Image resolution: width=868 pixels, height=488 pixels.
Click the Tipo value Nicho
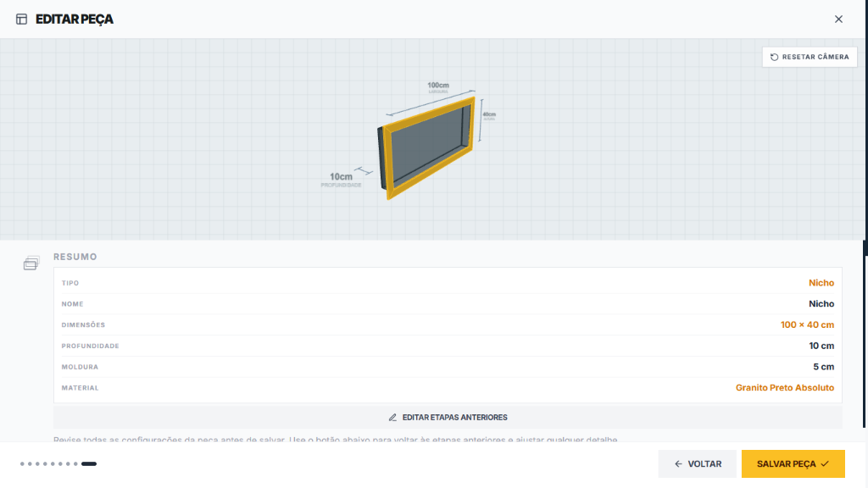click(x=821, y=283)
